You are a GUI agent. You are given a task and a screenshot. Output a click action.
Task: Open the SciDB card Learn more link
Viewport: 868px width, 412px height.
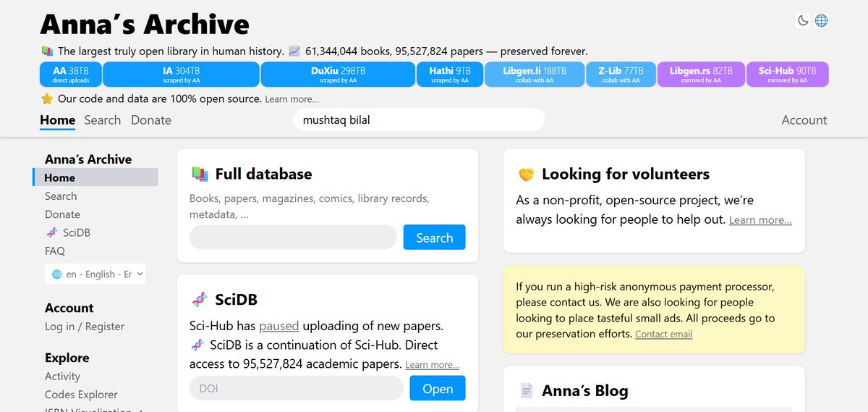click(x=432, y=365)
